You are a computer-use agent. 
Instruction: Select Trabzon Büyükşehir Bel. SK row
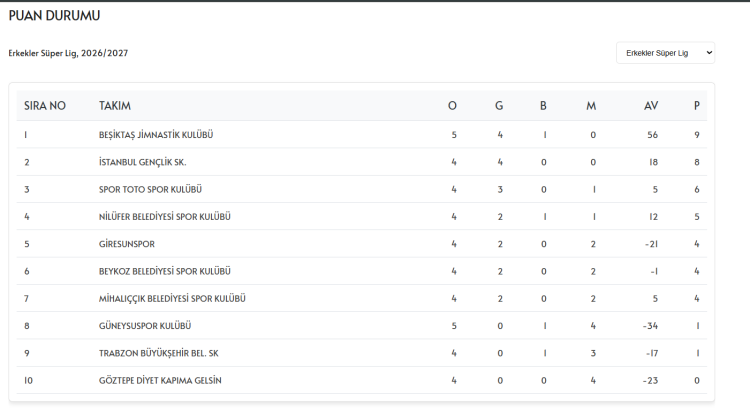coord(362,353)
